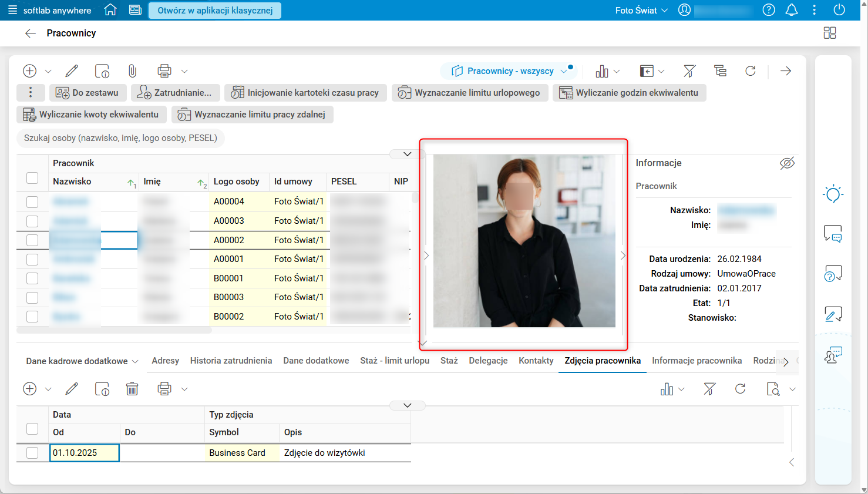Click Wyliczanie kwoty ekwiwalentu button

pyautogui.click(x=92, y=115)
